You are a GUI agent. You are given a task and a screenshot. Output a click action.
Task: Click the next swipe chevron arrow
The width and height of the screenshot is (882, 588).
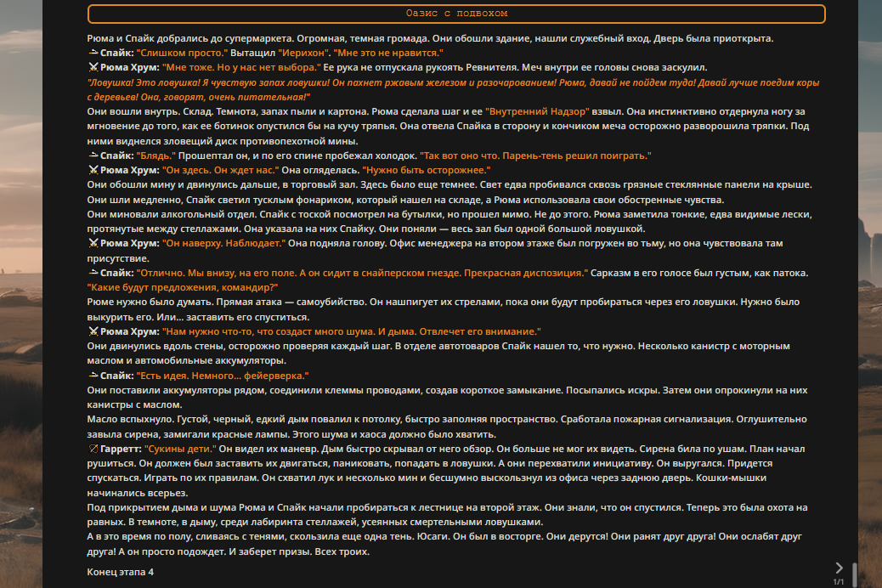839,568
